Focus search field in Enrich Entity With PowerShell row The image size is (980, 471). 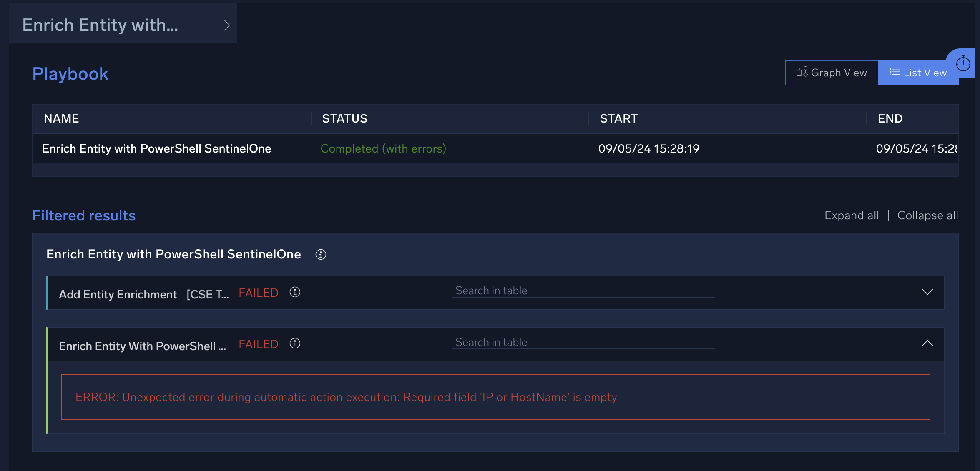point(583,342)
